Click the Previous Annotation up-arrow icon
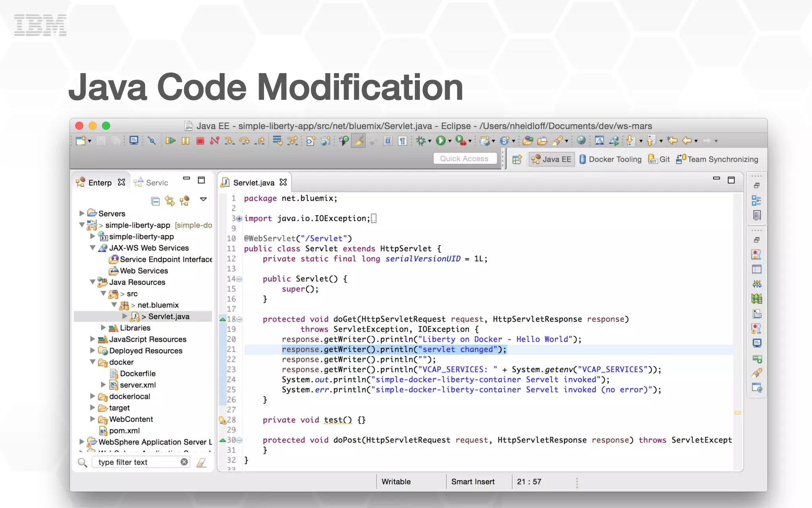812x508 pixels. point(651,140)
